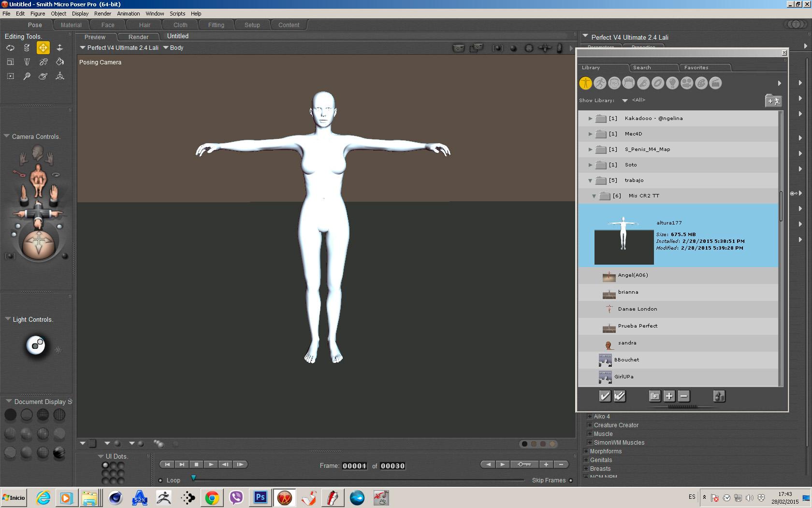Open the Pose category in Library
Screen dimensions: 812x508
(x=600, y=83)
